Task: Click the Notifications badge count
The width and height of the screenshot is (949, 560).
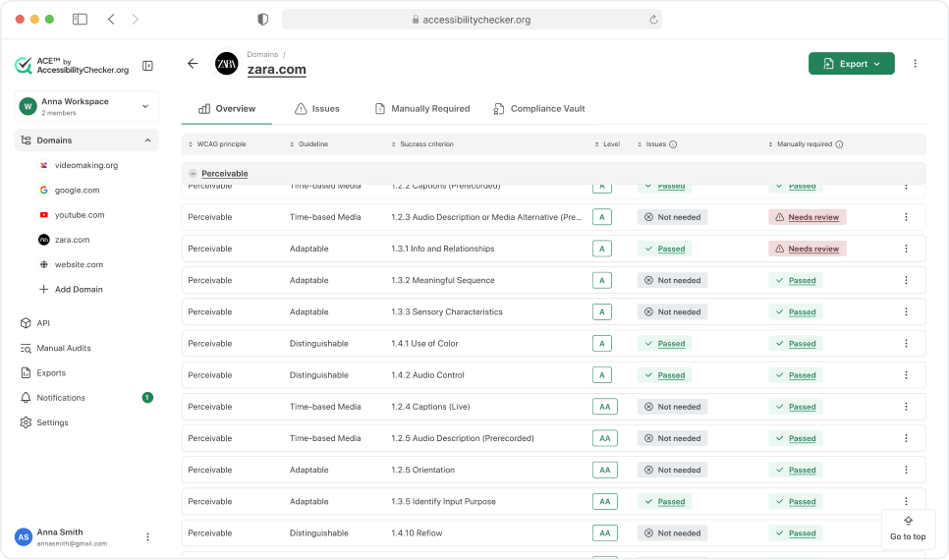Action: pyautogui.click(x=147, y=398)
